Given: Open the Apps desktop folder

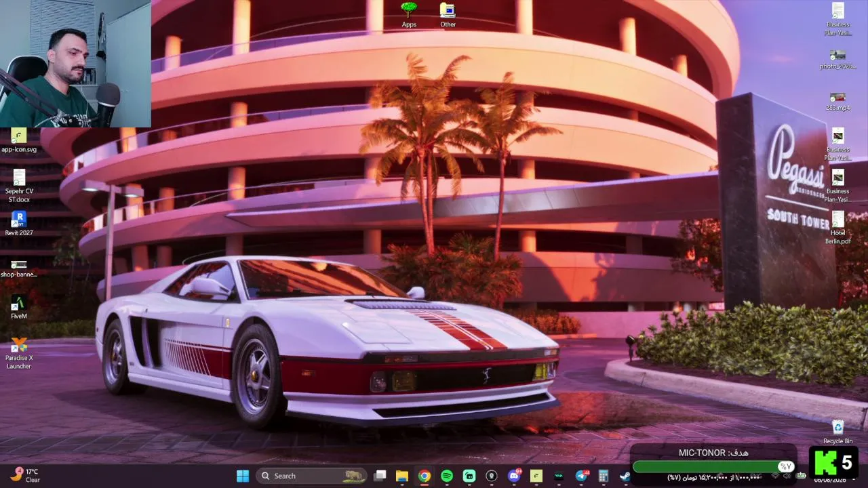Looking at the screenshot, I should pos(409,15).
